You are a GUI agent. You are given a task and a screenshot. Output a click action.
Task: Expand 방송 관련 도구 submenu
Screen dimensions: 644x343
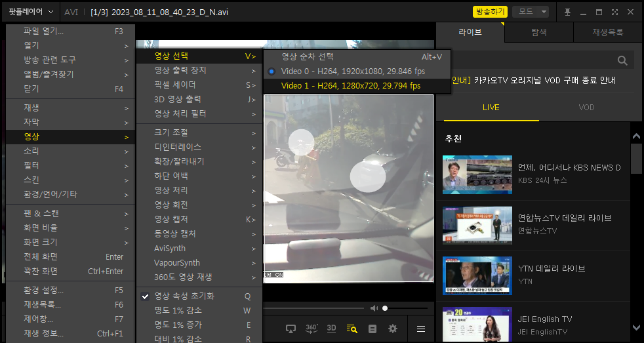70,60
